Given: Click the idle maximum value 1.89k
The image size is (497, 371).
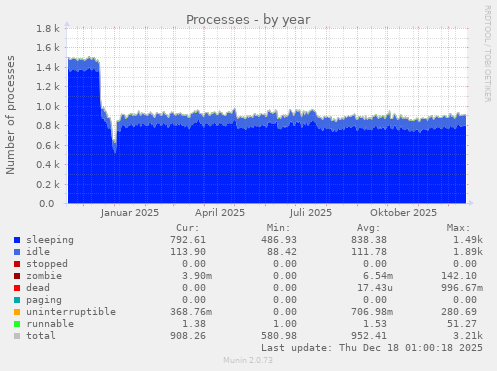Looking at the screenshot, I should pos(468,252).
